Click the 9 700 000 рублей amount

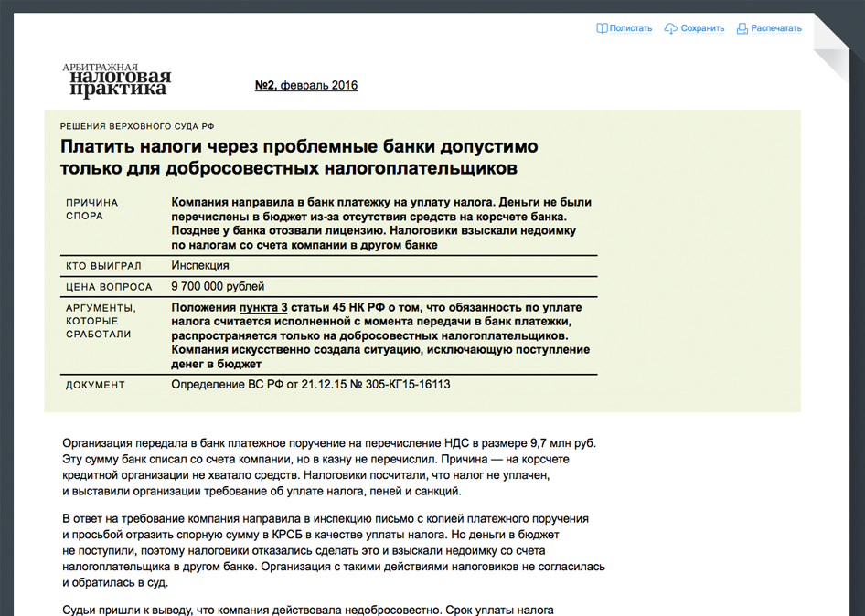(218, 287)
